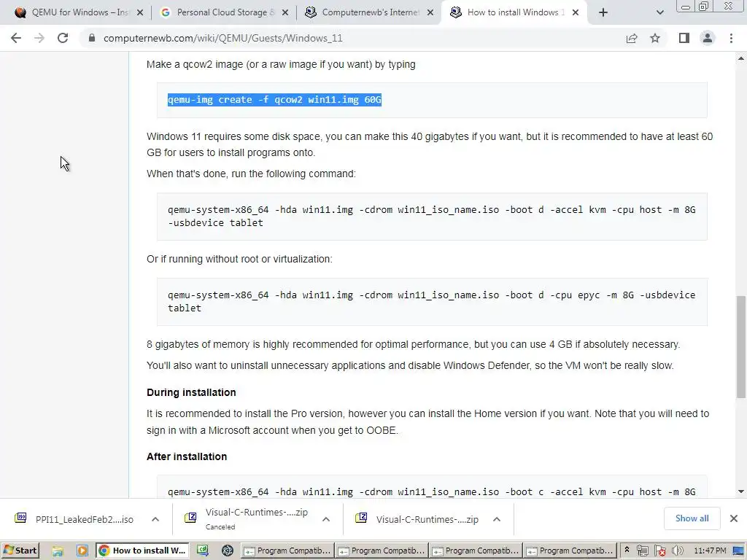Click the page vertical scrollbar thumb
Viewport: 747px width, 560px height.
tap(741, 346)
